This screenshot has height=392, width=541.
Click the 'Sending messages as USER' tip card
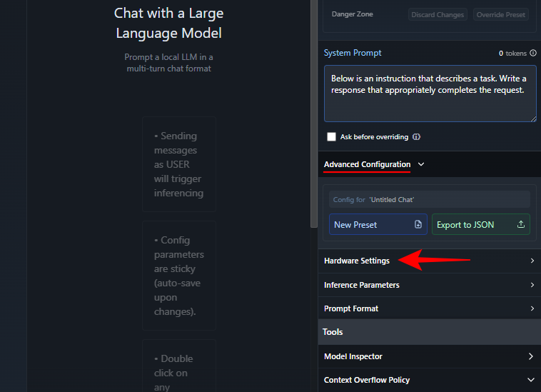click(179, 164)
